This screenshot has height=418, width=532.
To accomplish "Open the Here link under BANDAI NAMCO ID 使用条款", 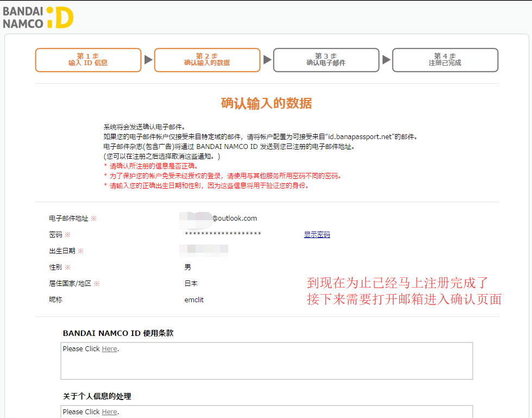I will click(109, 349).
